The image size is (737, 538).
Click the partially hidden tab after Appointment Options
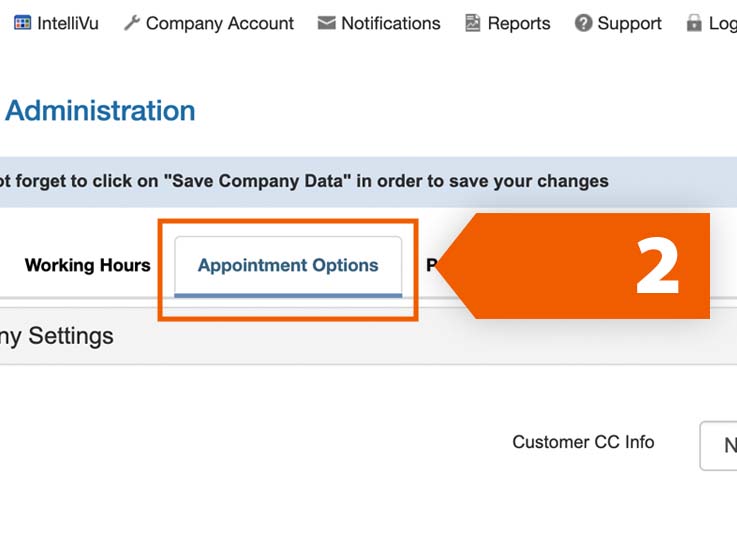pos(432,265)
